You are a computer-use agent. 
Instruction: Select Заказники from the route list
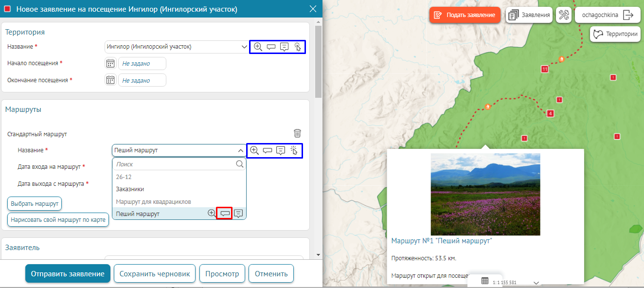[x=130, y=189]
